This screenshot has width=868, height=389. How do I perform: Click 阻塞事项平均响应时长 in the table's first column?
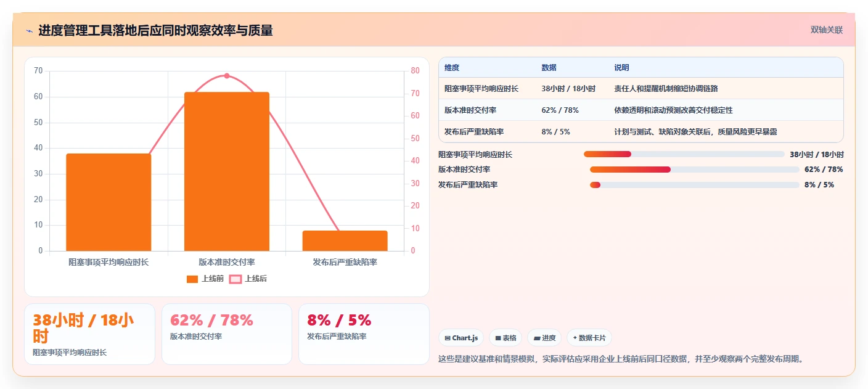click(x=481, y=89)
